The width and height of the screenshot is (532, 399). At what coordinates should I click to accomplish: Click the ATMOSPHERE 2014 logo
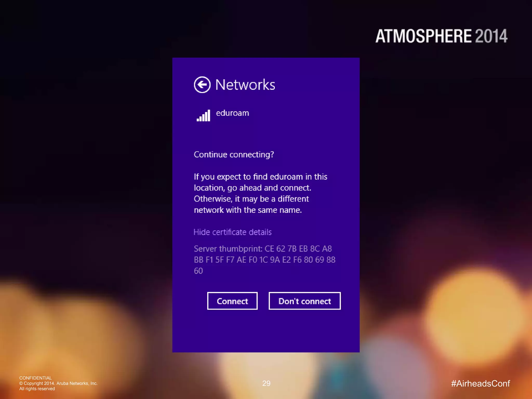coord(441,36)
